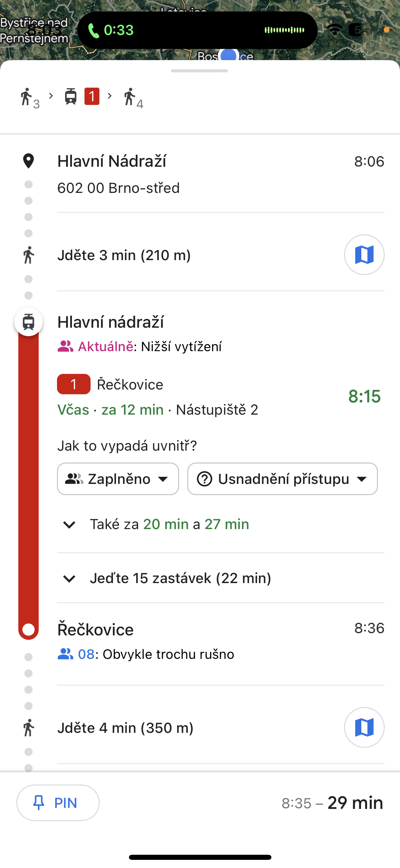The width and height of the screenshot is (400, 868).
Task: Tap the red line 1 badge in summary
Action: [92, 96]
